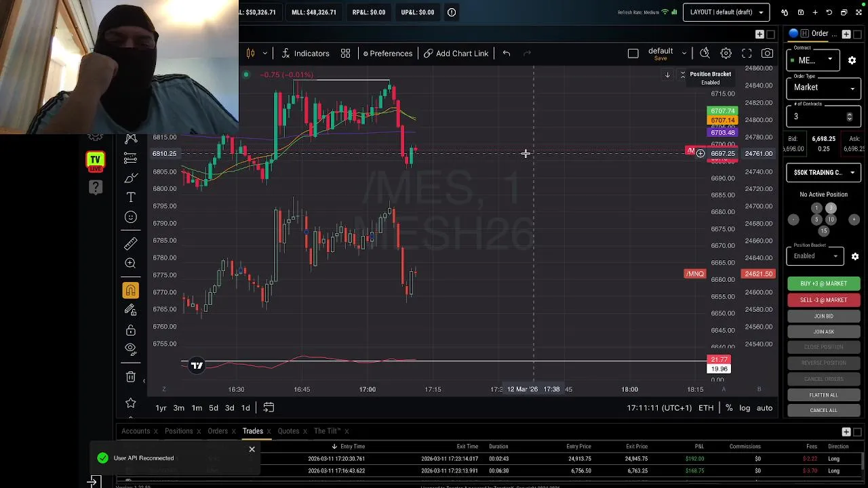The height and width of the screenshot is (488, 868).
Task: Select quantity preset 5
Action: pos(816,220)
